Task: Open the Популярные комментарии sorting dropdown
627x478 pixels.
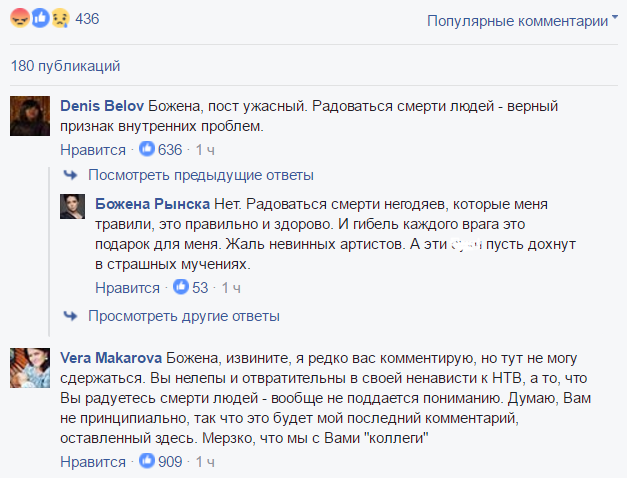Action: (521, 20)
